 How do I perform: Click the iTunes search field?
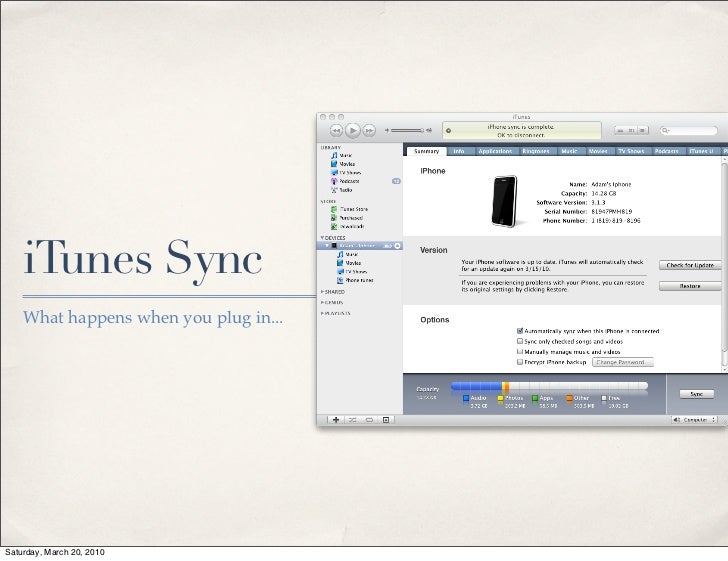[x=689, y=130]
